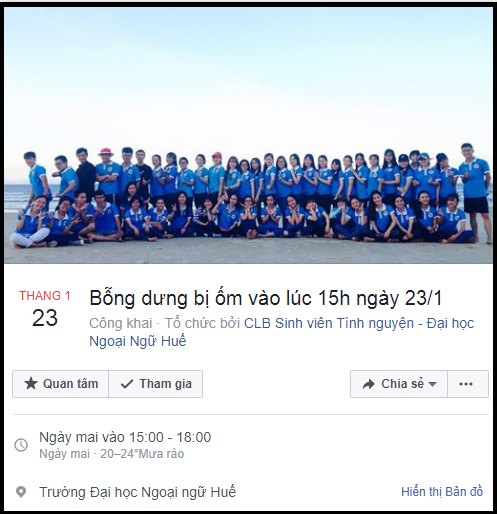The height and width of the screenshot is (514, 497).
Task: Open the group beach cover photo
Action: point(248,135)
